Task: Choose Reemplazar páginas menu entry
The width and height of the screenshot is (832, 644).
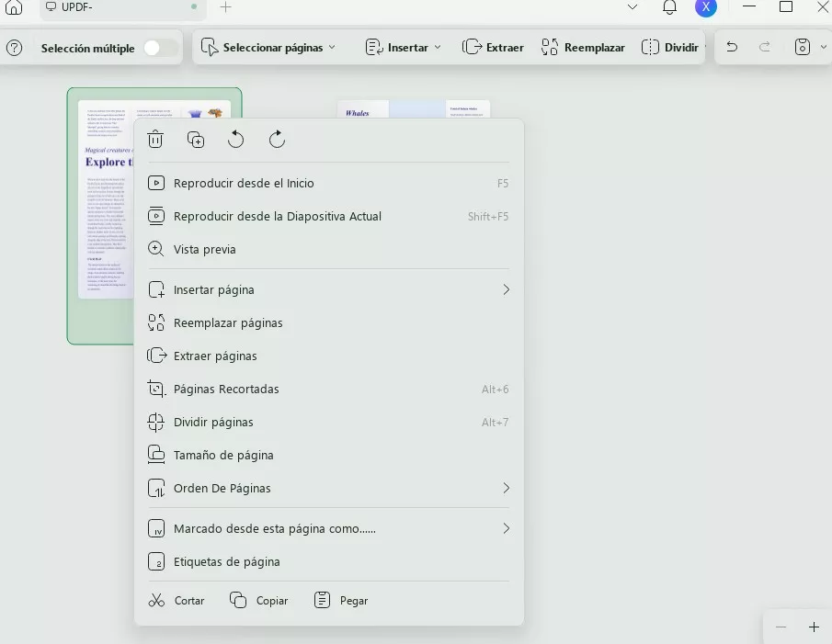Action: click(328, 322)
